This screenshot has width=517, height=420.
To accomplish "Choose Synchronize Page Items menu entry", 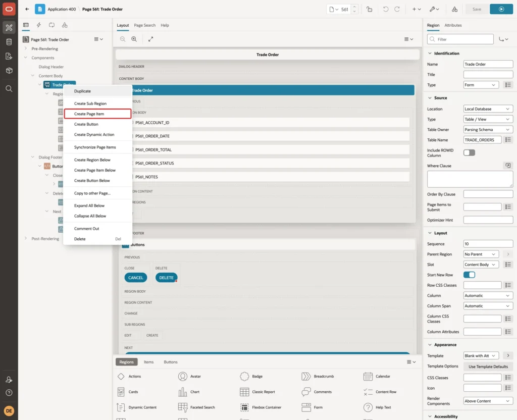I will (x=97, y=147).
